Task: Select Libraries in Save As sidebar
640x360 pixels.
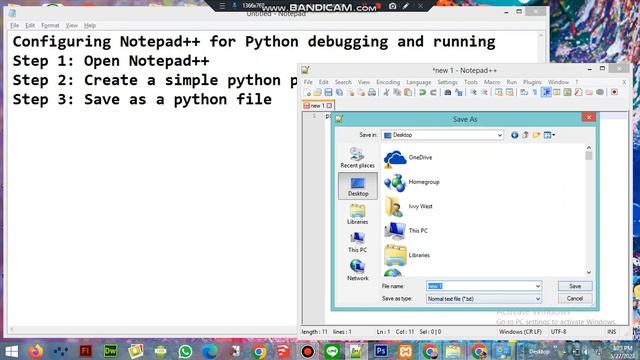Action: coord(358,214)
